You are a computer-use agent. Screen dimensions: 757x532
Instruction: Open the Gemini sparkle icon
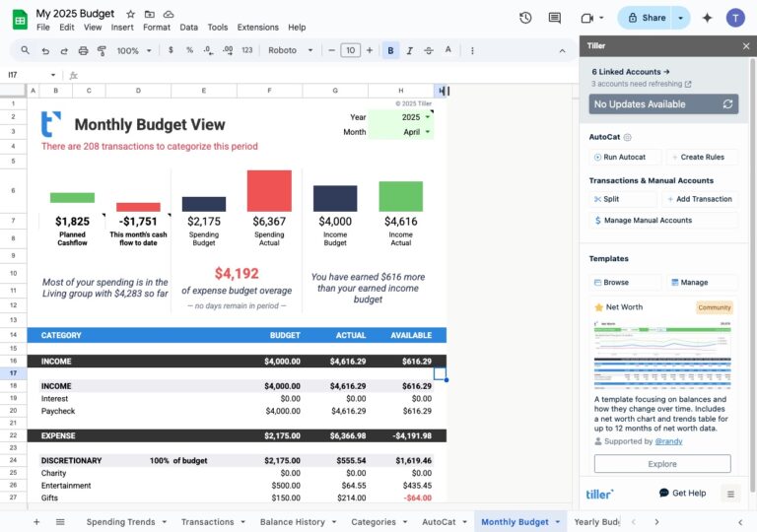tap(707, 18)
